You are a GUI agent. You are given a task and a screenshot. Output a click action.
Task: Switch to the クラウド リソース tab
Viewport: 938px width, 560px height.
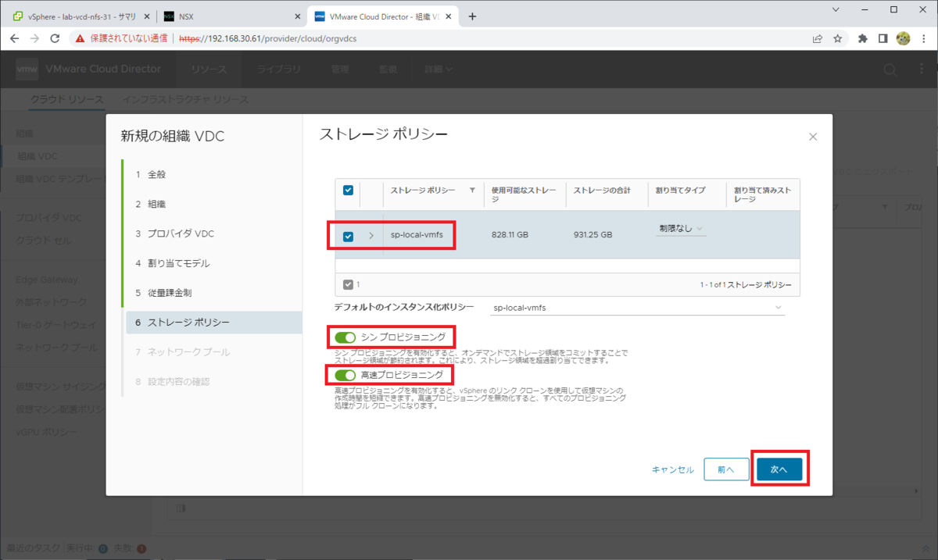pyautogui.click(x=66, y=100)
